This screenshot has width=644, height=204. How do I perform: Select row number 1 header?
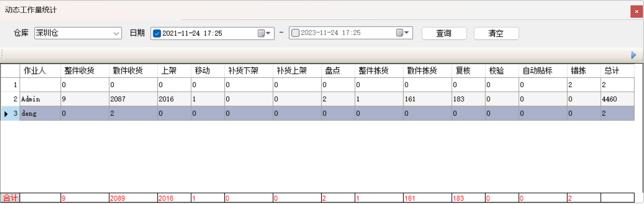click(10, 85)
